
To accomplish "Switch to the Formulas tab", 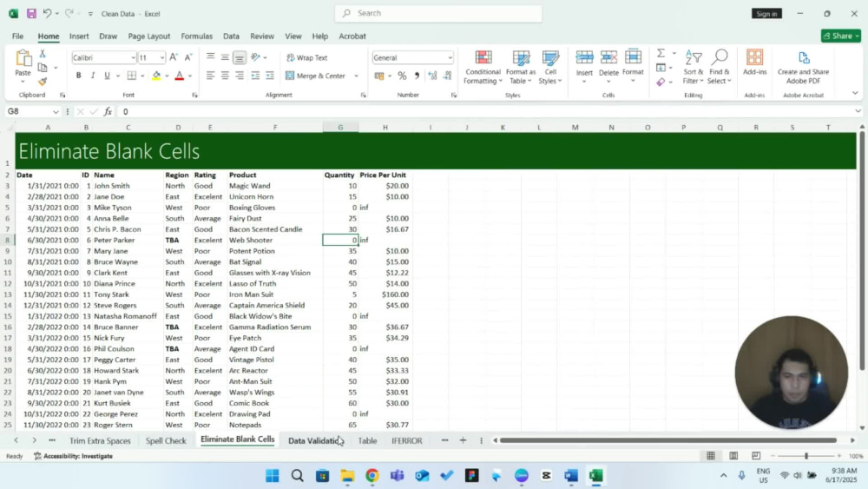I will pos(196,36).
